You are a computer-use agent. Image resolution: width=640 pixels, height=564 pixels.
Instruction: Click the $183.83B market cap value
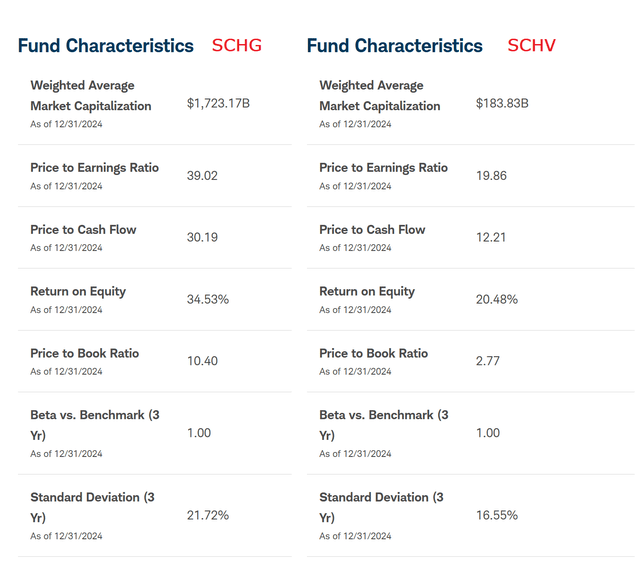[x=502, y=103]
